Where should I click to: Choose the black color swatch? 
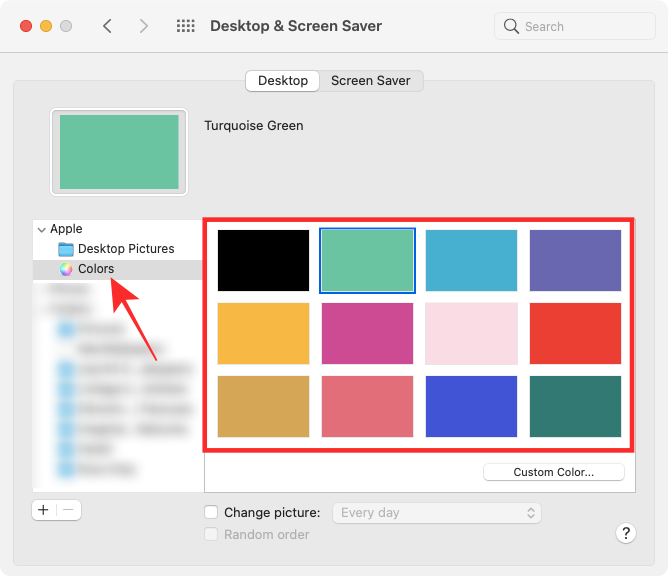click(263, 261)
